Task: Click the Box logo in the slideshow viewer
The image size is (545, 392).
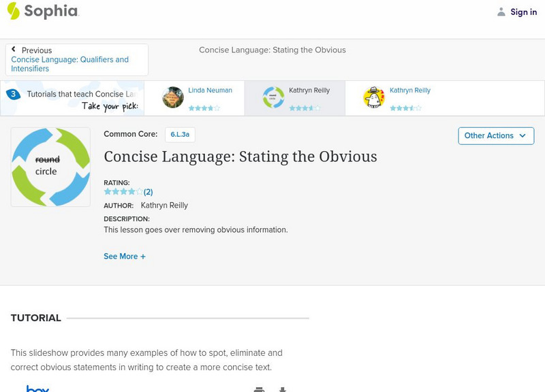Action: point(37,389)
